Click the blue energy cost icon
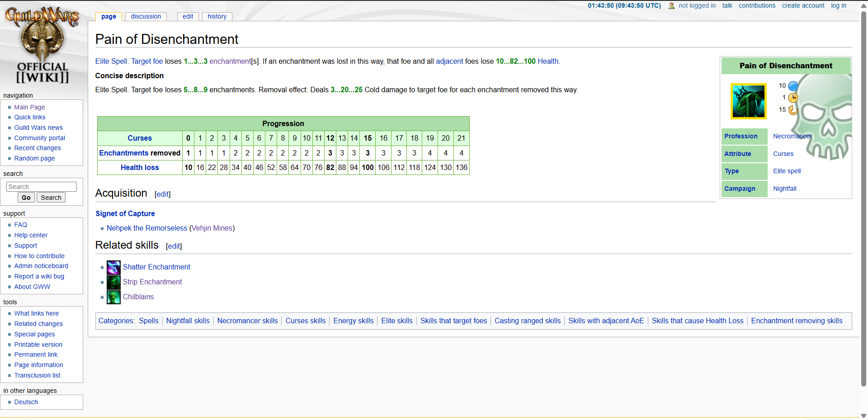This screenshot has height=420, width=868. [x=793, y=86]
